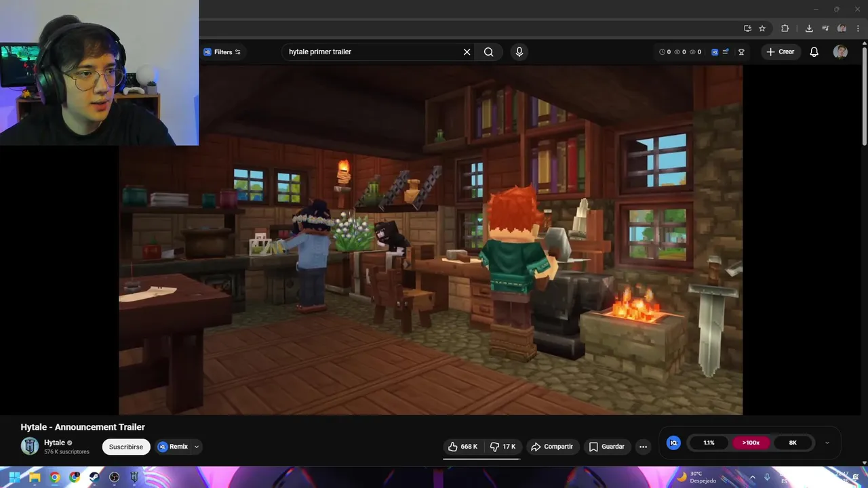The height and width of the screenshot is (488, 868).
Task: Bookmark this page with the star
Action: [762, 28]
